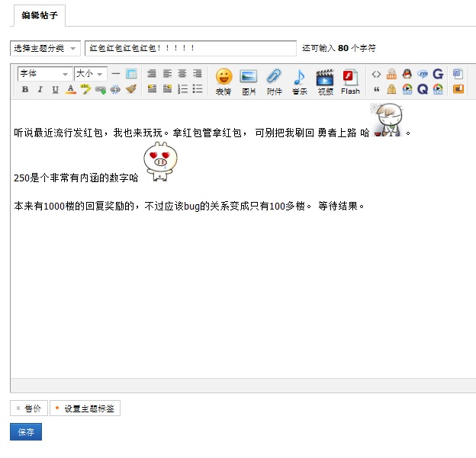This screenshot has width=476, height=458.
Task: Insert a hyperlink with the link icon
Action: click(101, 89)
